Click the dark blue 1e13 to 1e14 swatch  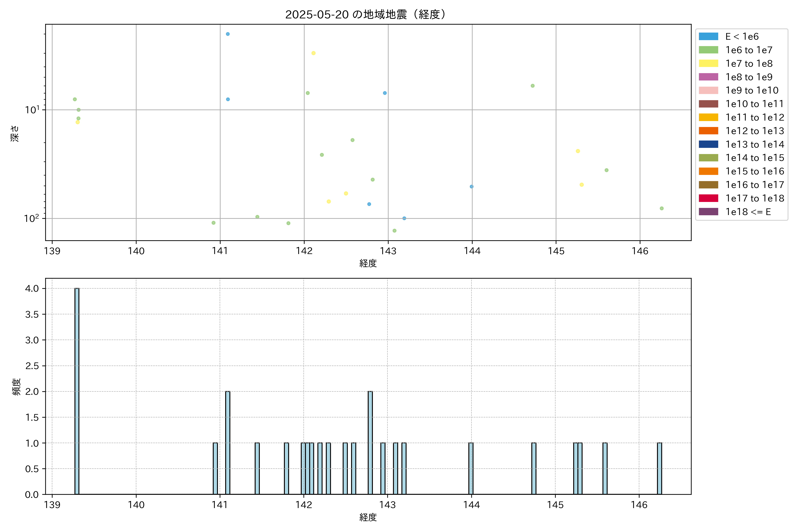tap(708, 144)
